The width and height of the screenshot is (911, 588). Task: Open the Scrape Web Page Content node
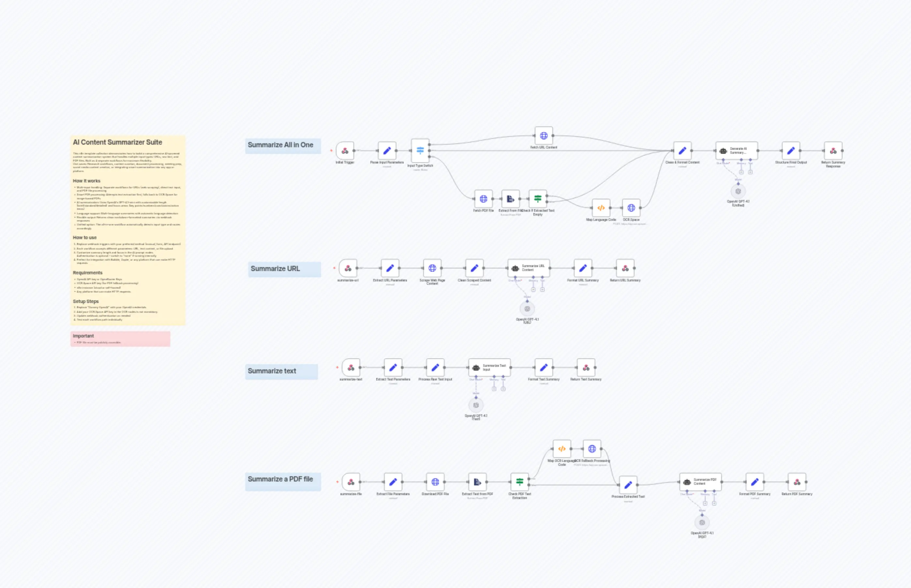(433, 268)
